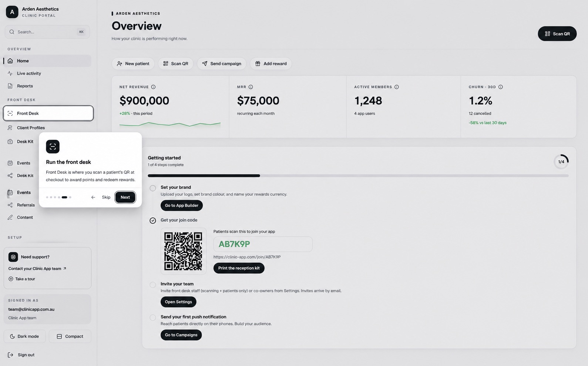Click New patient quick action

click(x=133, y=64)
